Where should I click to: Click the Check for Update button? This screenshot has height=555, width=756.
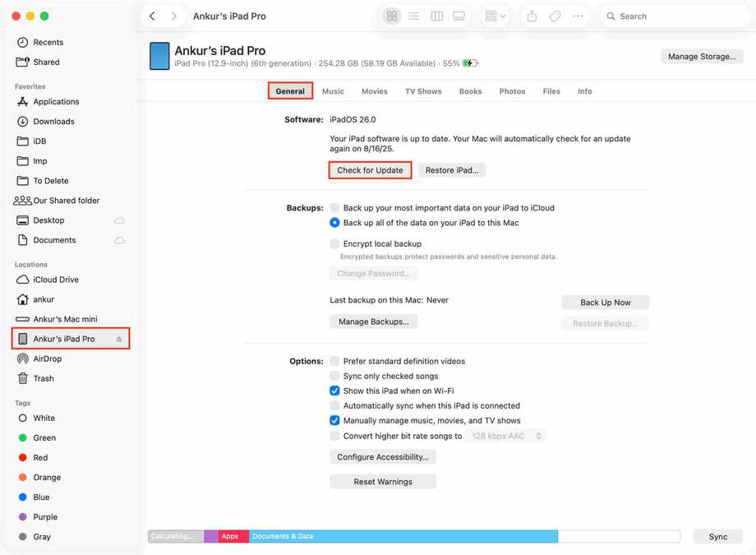pos(370,170)
